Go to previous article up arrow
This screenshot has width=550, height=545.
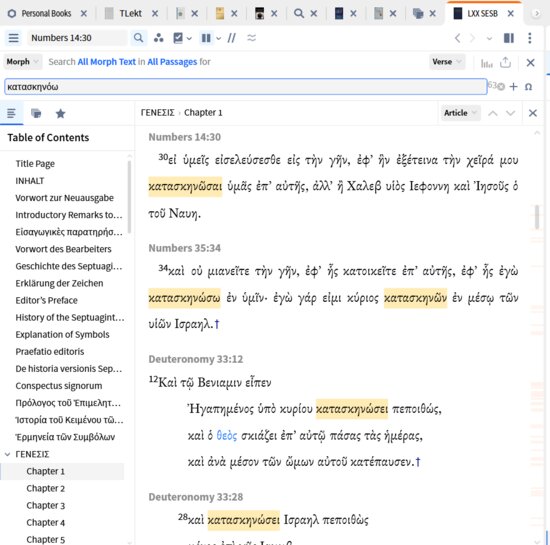click(493, 113)
